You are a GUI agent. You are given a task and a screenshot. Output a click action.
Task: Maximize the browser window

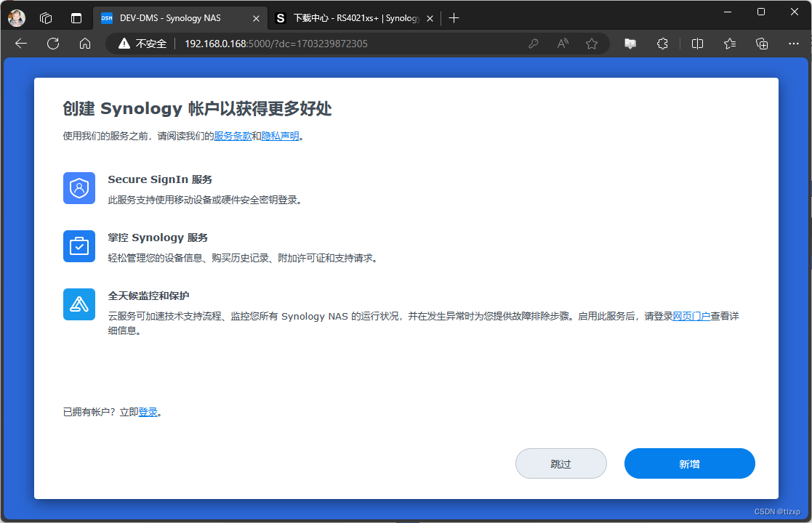(x=760, y=12)
